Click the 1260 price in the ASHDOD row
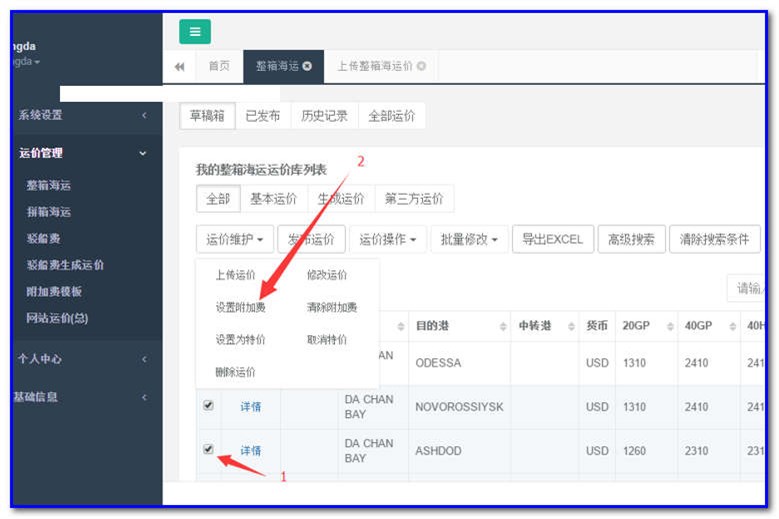Viewport: 779px width, 519px height. click(634, 451)
